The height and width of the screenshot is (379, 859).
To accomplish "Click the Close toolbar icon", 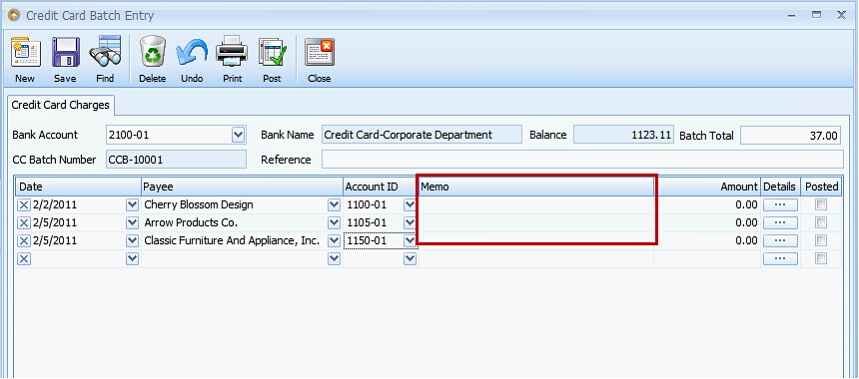I will pos(319,60).
